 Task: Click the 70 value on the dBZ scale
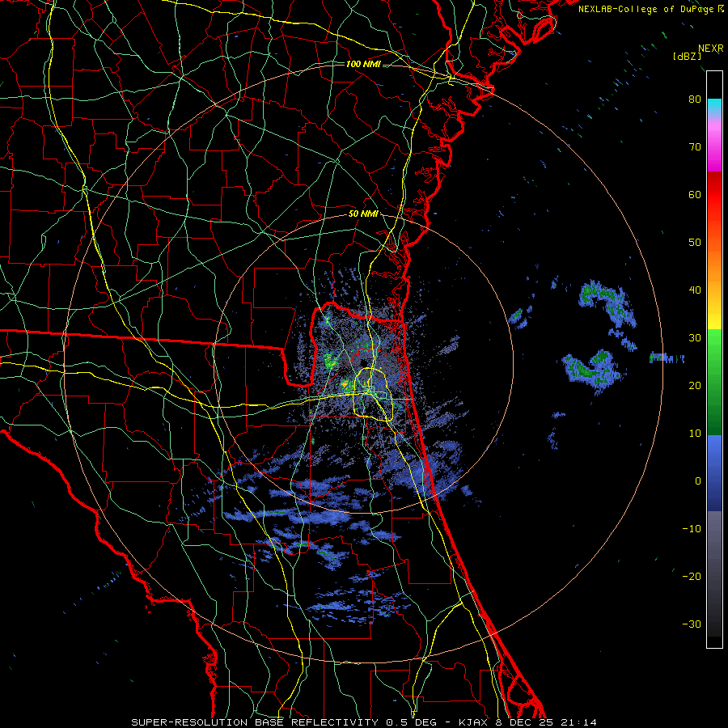pos(695,147)
